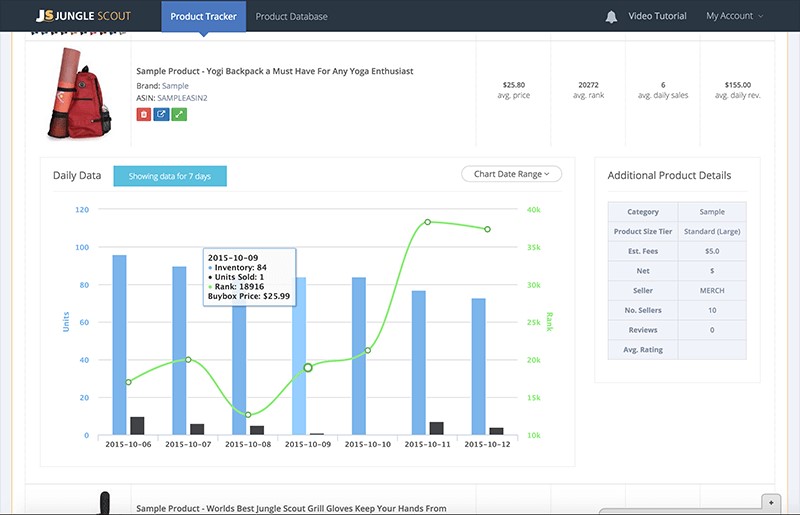Open the Video Tutorial link

[657, 16]
